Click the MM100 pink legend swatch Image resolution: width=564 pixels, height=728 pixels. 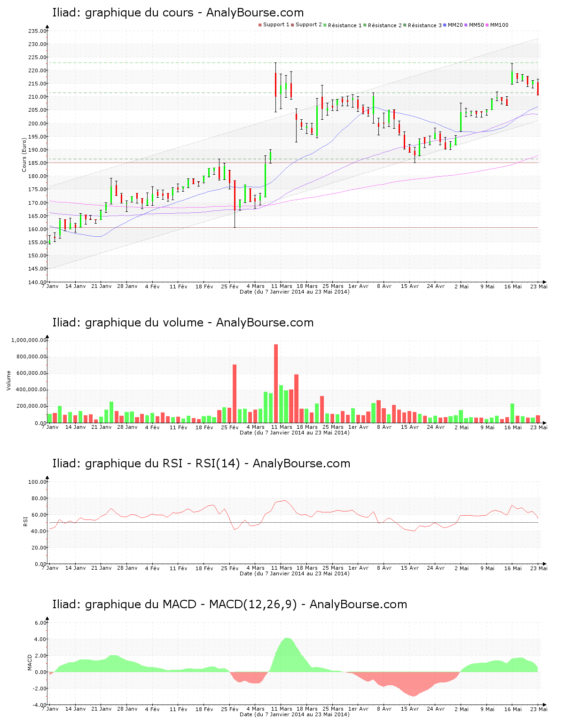tap(487, 25)
